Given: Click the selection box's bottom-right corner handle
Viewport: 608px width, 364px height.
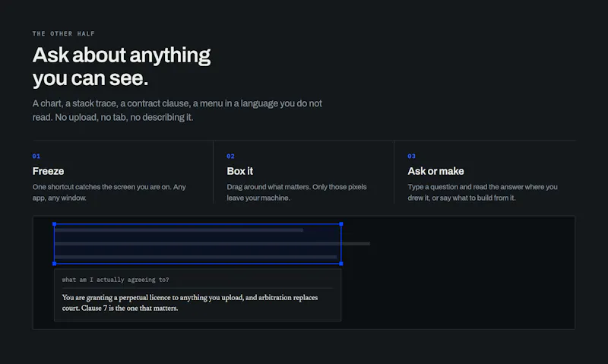Looking at the screenshot, I should (x=341, y=264).
